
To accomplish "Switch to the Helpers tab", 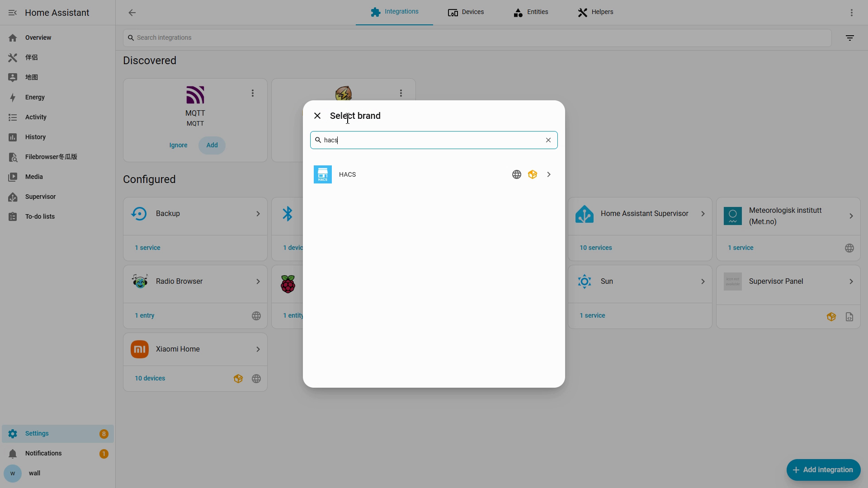I will (595, 12).
